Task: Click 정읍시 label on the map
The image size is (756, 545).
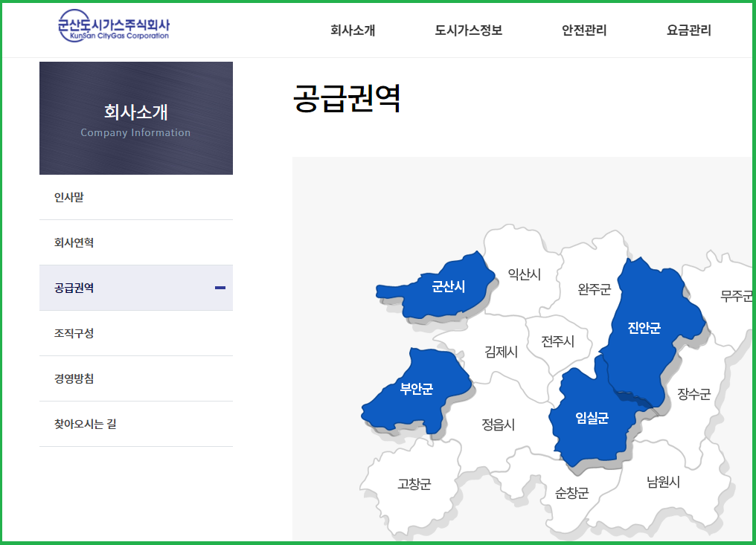Action: pyautogui.click(x=498, y=425)
